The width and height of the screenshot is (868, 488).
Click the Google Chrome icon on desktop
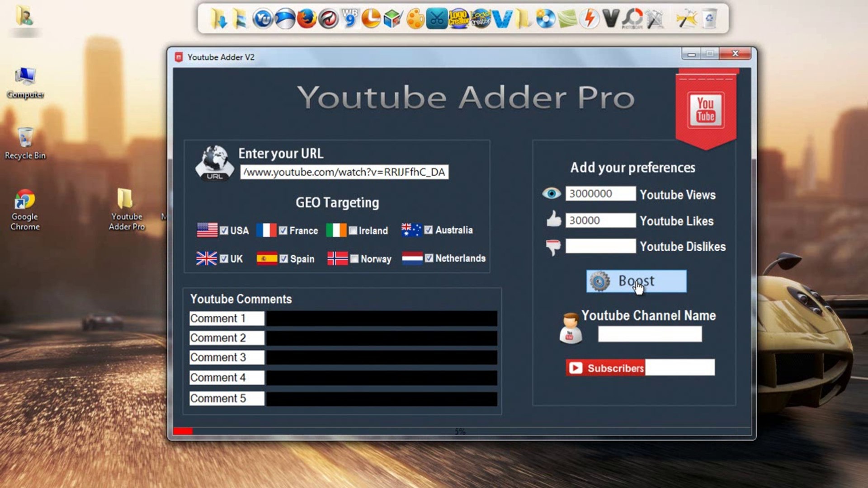[24, 202]
